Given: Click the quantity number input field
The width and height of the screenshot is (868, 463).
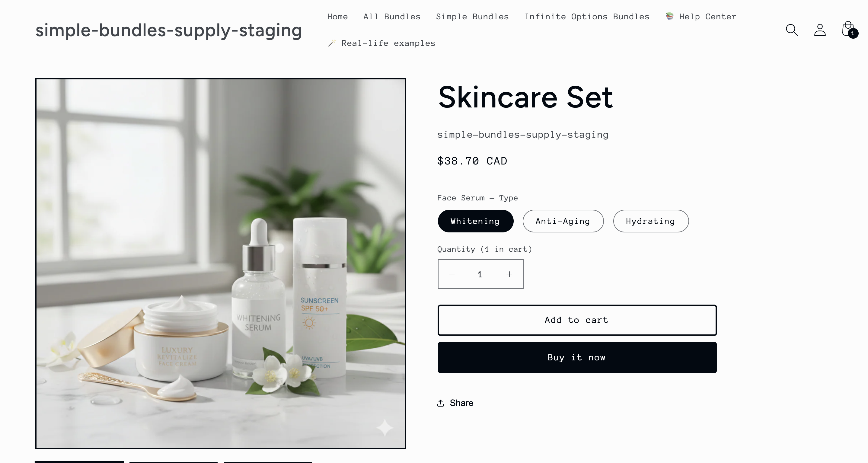Looking at the screenshot, I should click(480, 274).
